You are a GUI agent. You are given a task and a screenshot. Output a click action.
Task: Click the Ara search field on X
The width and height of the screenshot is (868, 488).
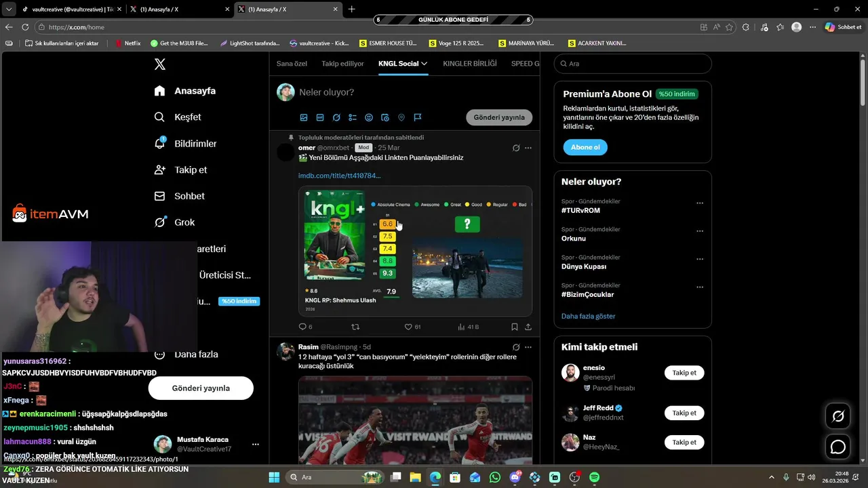click(633, 64)
